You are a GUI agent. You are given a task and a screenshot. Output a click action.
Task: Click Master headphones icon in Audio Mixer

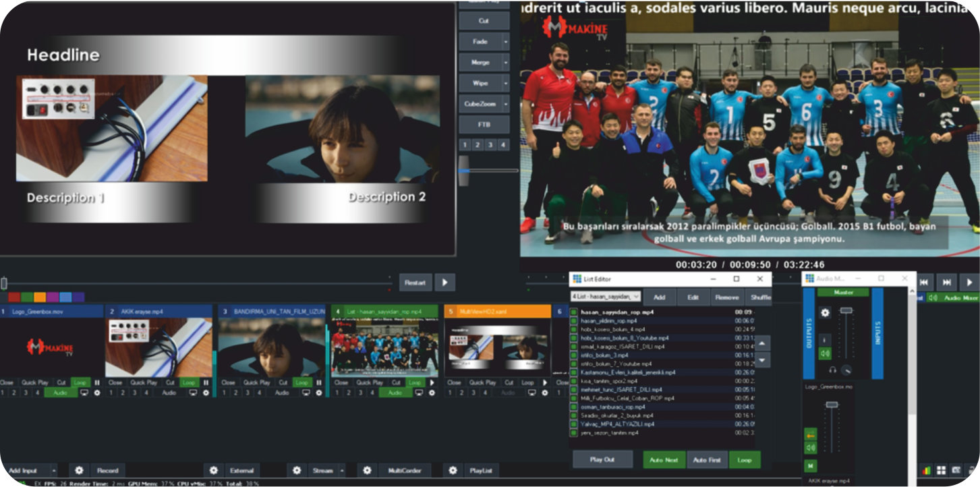pyautogui.click(x=834, y=370)
